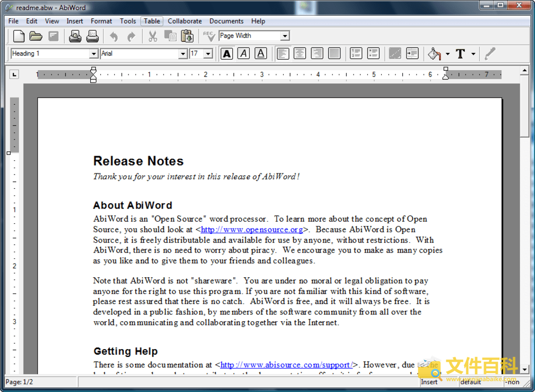Print the document icon

(x=92, y=36)
